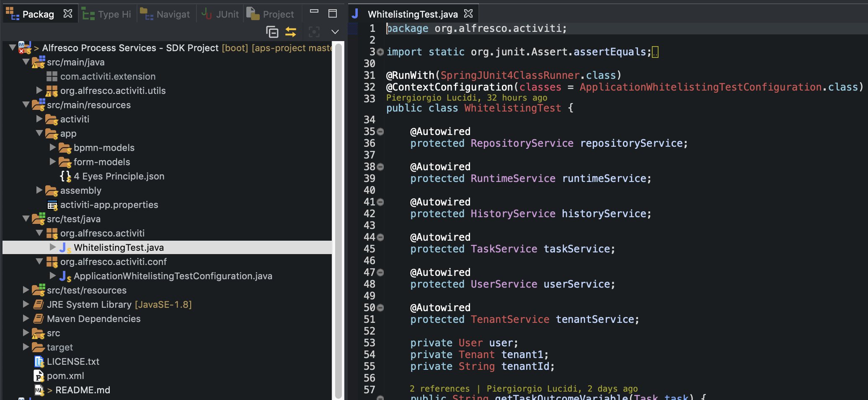Expand the folded imports at line 3
Screen dimensions: 868x400
[380, 52]
